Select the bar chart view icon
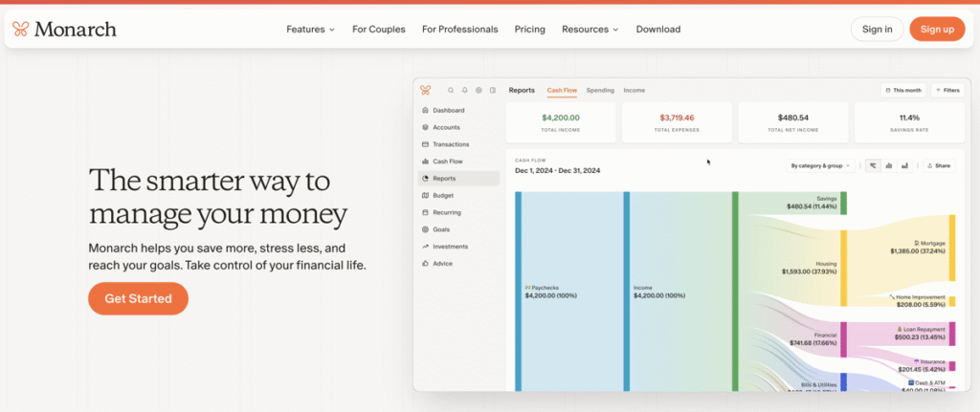This screenshot has height=412, width=980. [x=889, y=166]
